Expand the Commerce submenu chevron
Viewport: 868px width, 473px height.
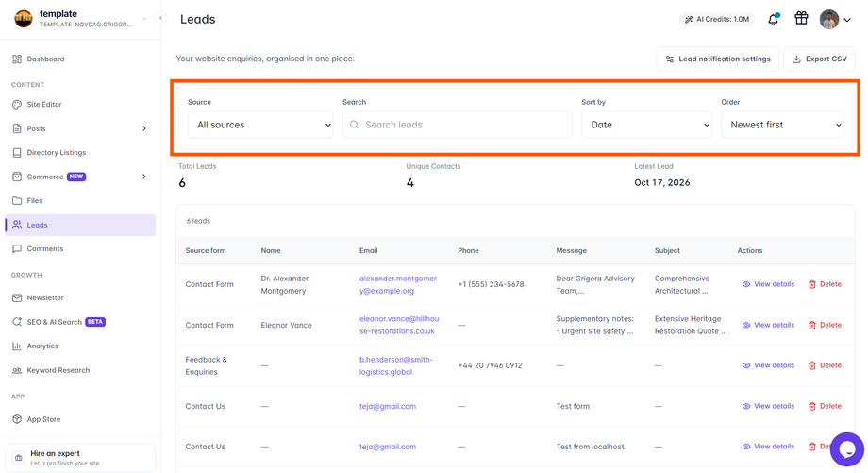click(144, 177)
